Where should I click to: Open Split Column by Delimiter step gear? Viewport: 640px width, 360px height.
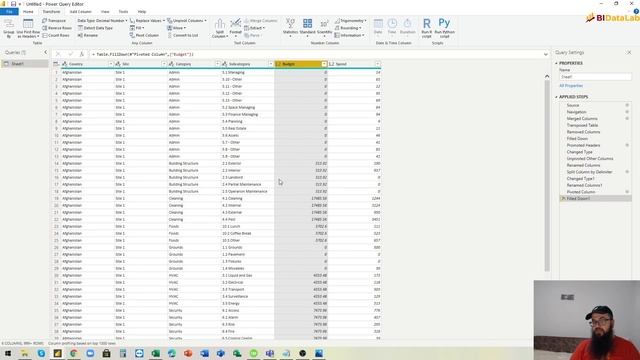tap(627, 172)
